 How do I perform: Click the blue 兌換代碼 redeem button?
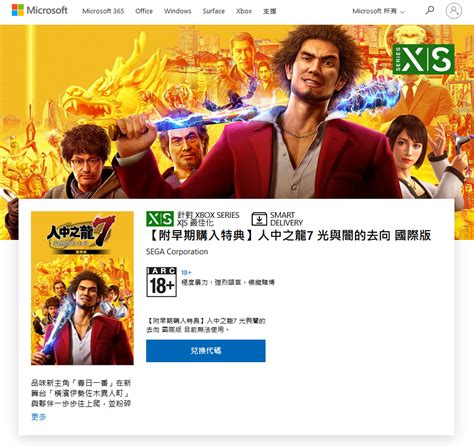coord(206,351)
